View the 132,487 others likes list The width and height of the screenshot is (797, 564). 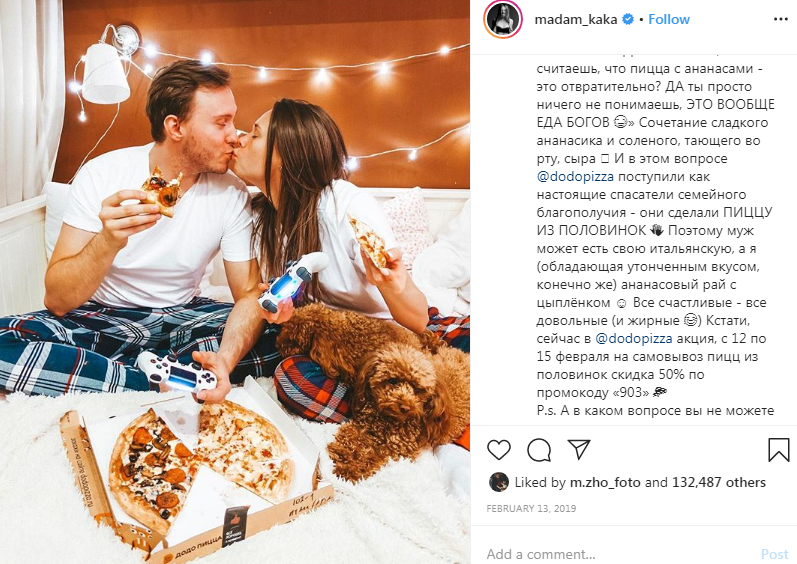[719, 482]
